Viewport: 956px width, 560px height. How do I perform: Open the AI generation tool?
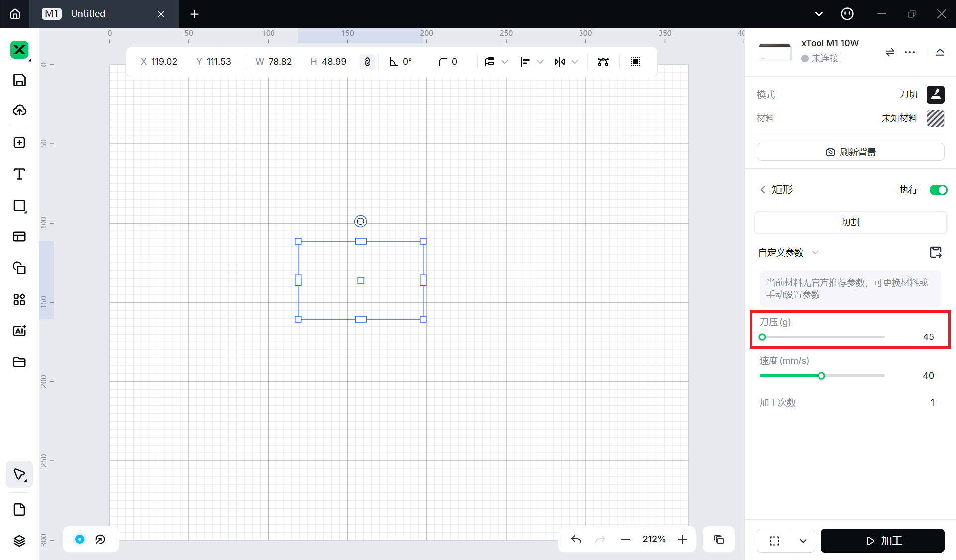pos(19,331)
